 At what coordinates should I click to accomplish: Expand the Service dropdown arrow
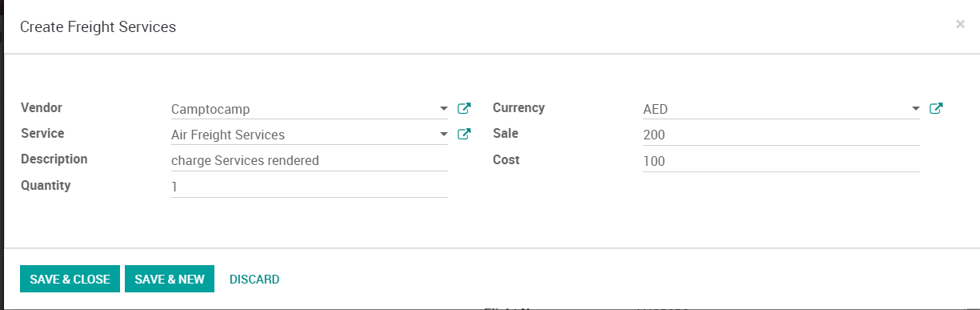point(444,135)
